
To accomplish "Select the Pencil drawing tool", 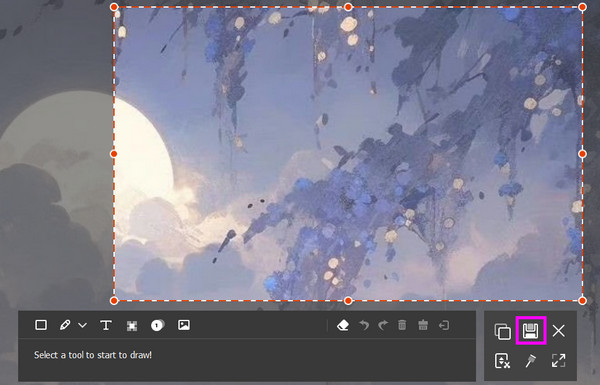I will 65,325.
